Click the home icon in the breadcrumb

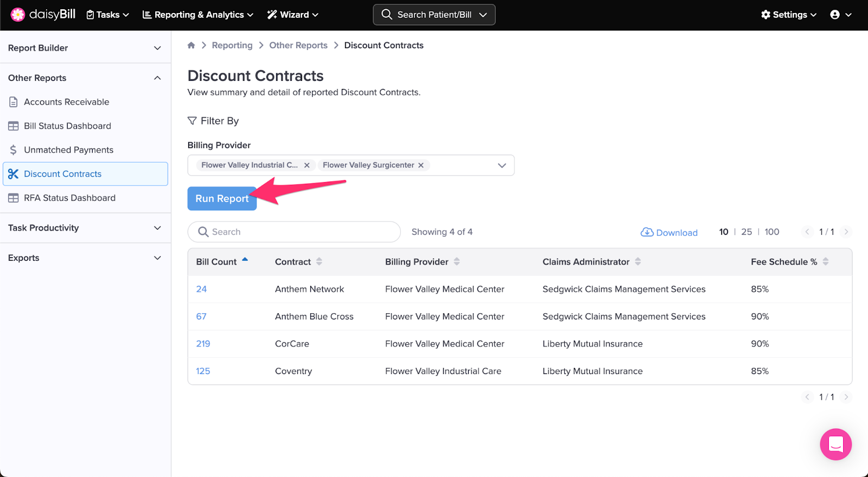pyautogui.click(x=191, y=46)
